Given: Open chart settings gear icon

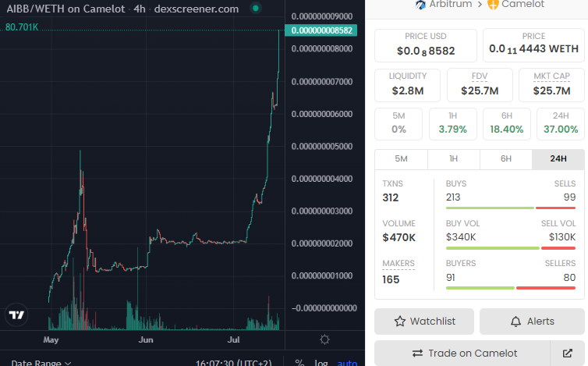Looking at the screenshot, I should (x=324, y=339).
